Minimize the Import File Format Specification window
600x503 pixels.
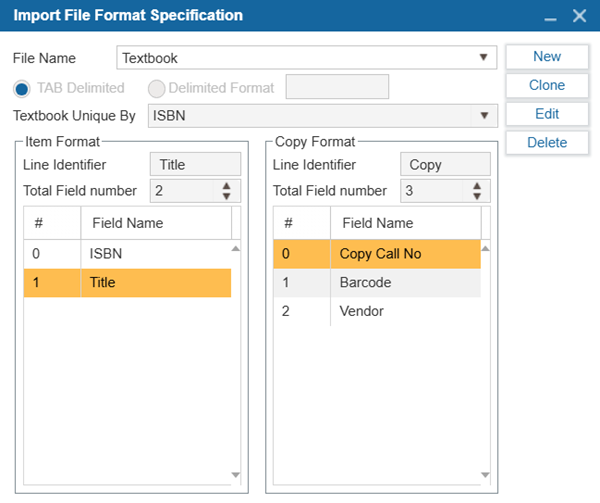(x=549, y=17)
